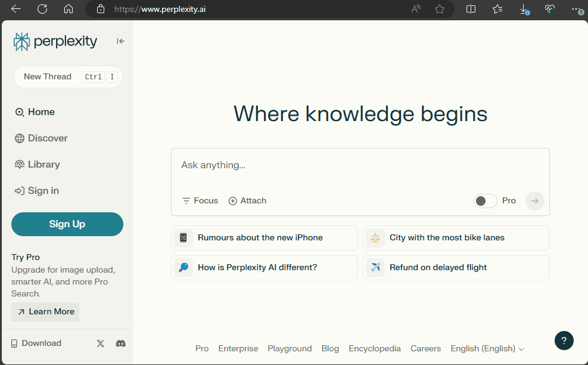Toggle the Pro search switch
The image size is (588, 365).
coord(486,201)
